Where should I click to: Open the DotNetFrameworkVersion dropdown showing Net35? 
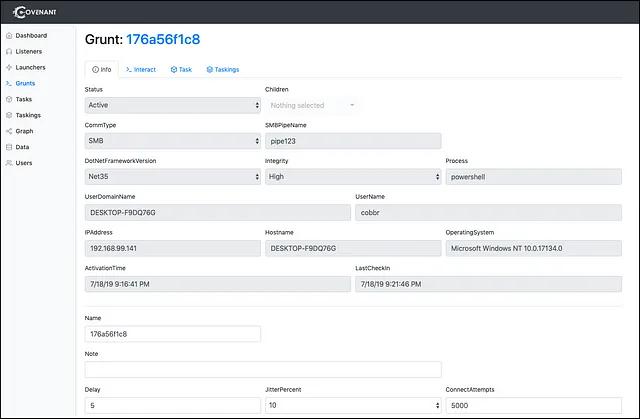(x=173, y=177)
